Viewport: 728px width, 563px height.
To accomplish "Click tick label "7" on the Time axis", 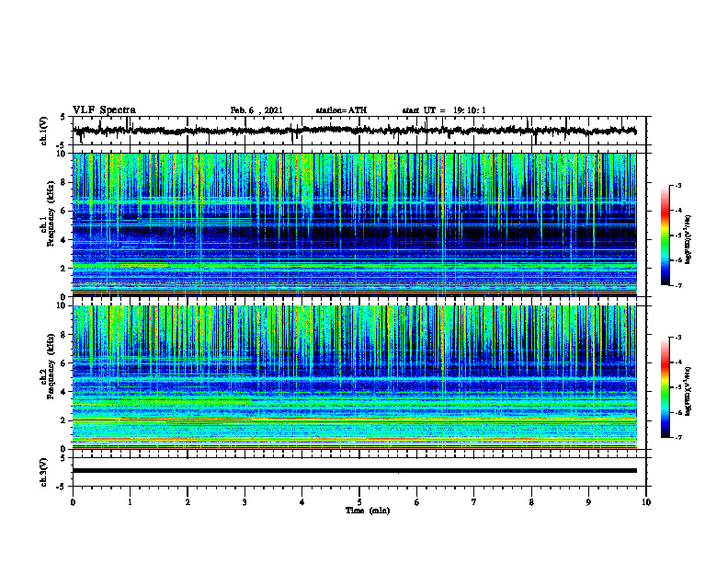I will pyautogui.click(x=474, y=502).
